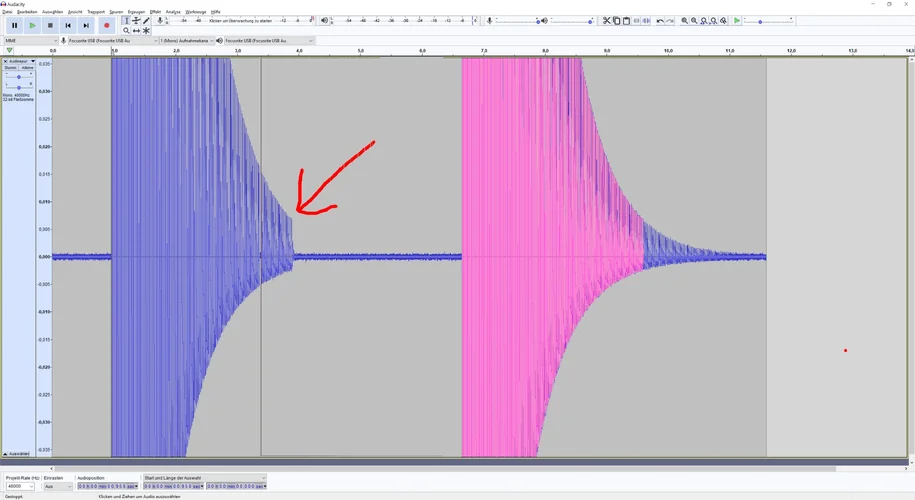Viewport: 915px width, 500px height.
Task: Click the Audioposition time field
Action: 108,486
